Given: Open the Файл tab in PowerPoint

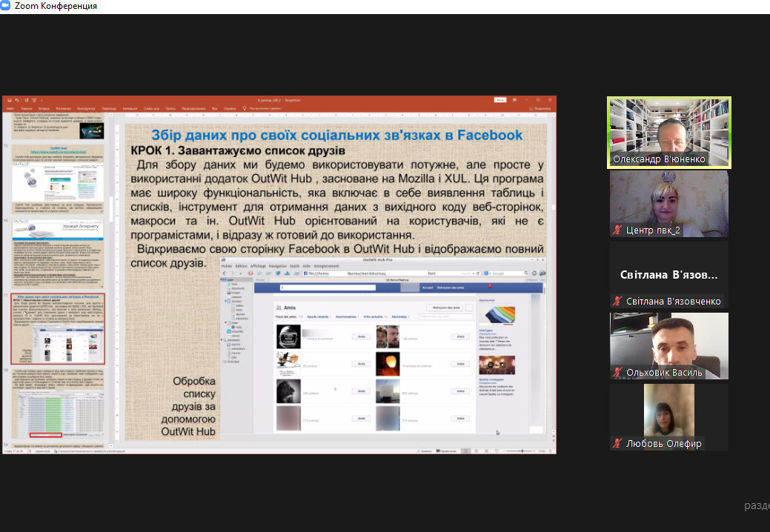Looking at the screenshot, I should (10, 108).
